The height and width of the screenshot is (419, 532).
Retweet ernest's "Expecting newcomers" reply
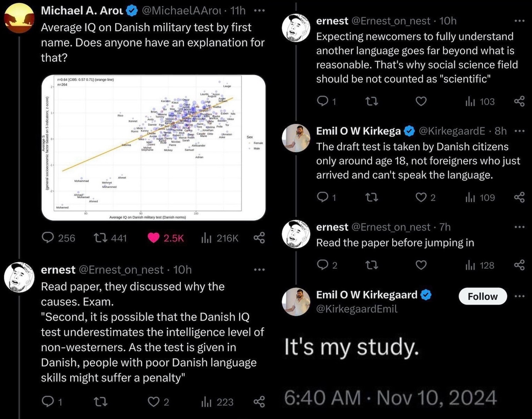click(371, 102)
